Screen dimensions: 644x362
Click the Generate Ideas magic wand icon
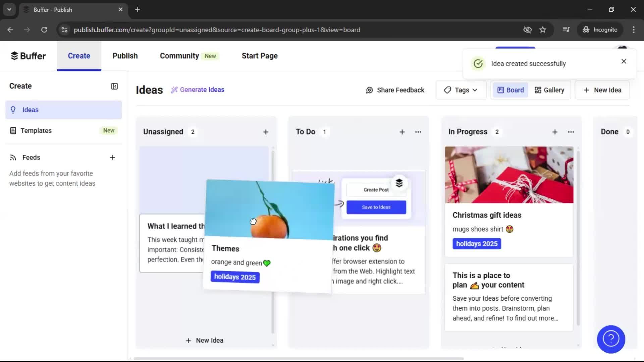174,89
